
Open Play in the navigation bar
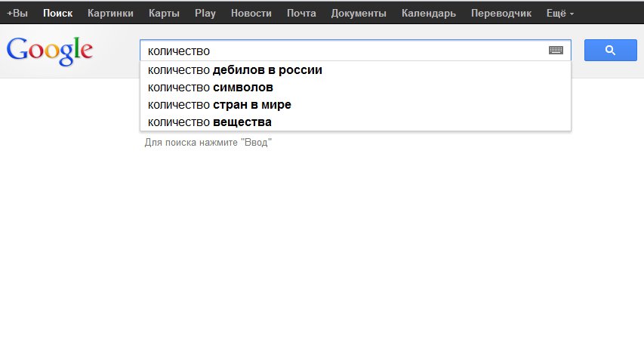pyautogui.click(x=205, y=13)
